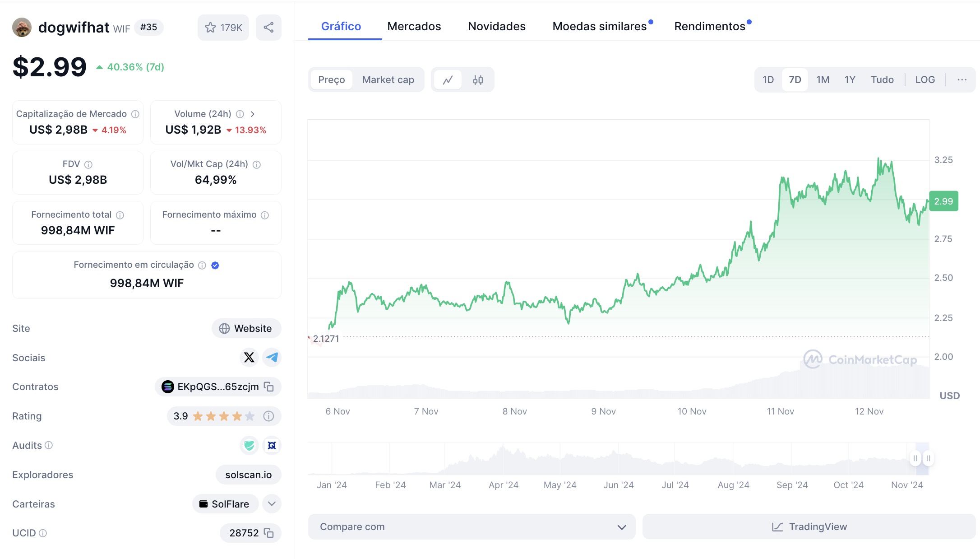The width and height of the screenshot is (980, 559).
Task: Open Volume (24h) details chevron
Action: tap(253, 114)
